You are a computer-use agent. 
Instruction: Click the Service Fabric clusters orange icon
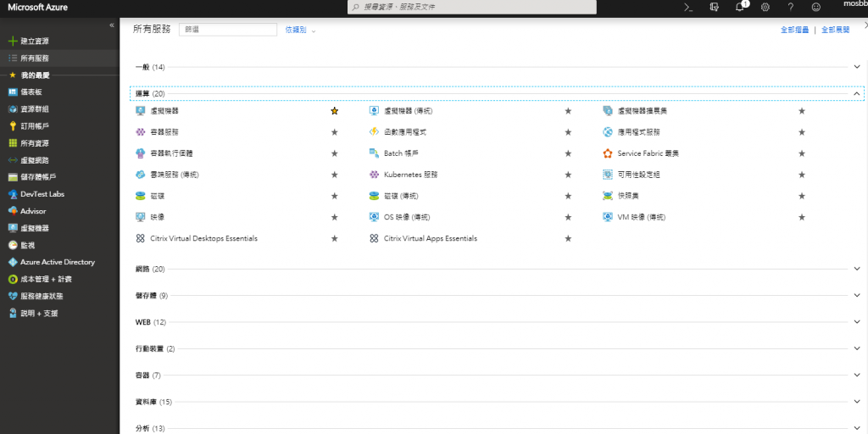click(x=607, y=153)
